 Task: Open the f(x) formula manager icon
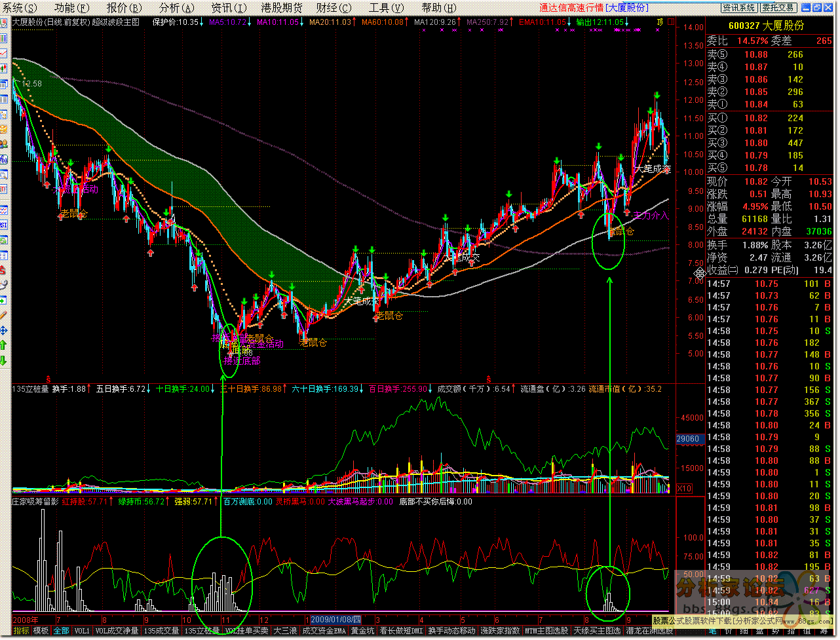(x=5, y=160)
